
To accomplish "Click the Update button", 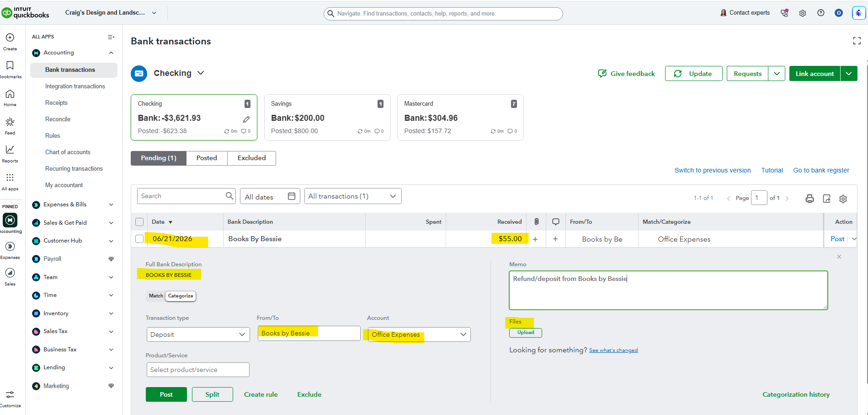I will pyautogui.click(x=694, y=74).
